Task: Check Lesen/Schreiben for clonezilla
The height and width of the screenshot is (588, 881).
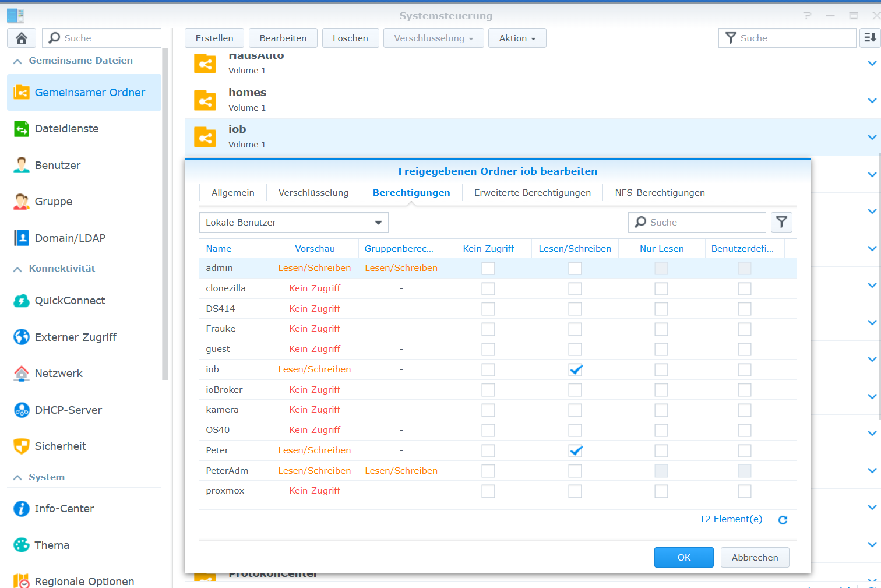Action: tap(575, 288)
